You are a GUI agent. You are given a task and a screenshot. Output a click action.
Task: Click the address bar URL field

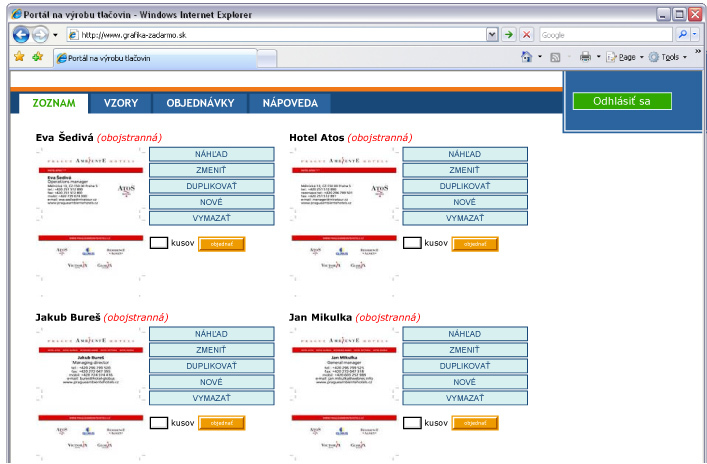point(276,35)
